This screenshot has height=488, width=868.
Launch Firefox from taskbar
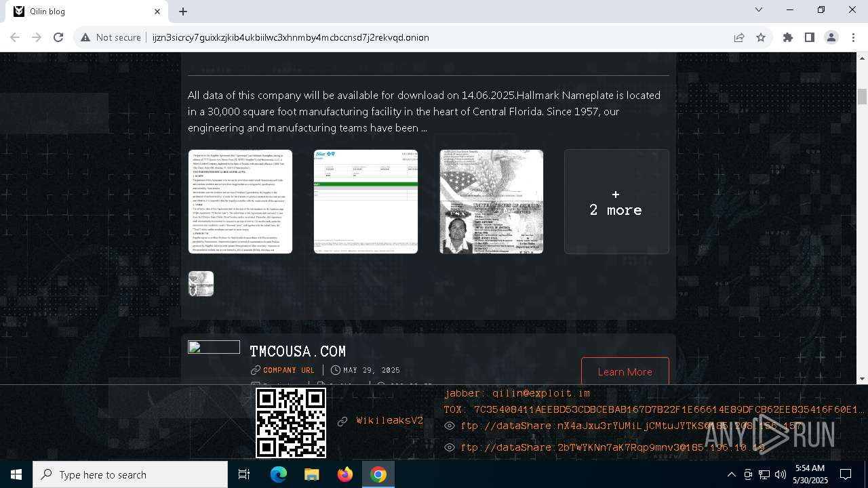tap(345, 474)
